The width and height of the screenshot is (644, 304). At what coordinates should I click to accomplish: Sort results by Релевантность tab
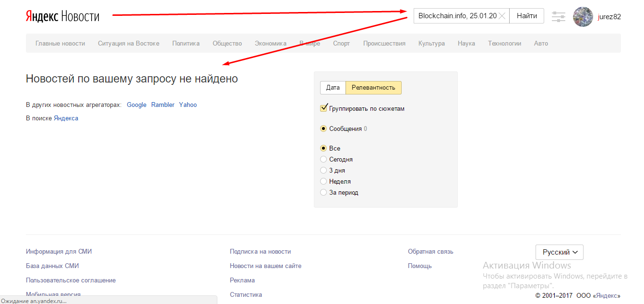coord(373,88)
